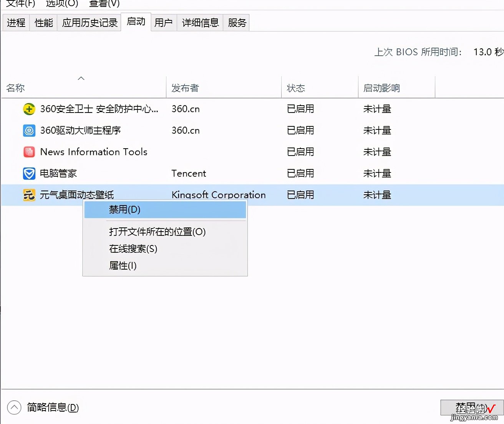504x424 pixels.
Task: Click the 13.0 秒 BIOS time value
Action: (x=488, y=52)
